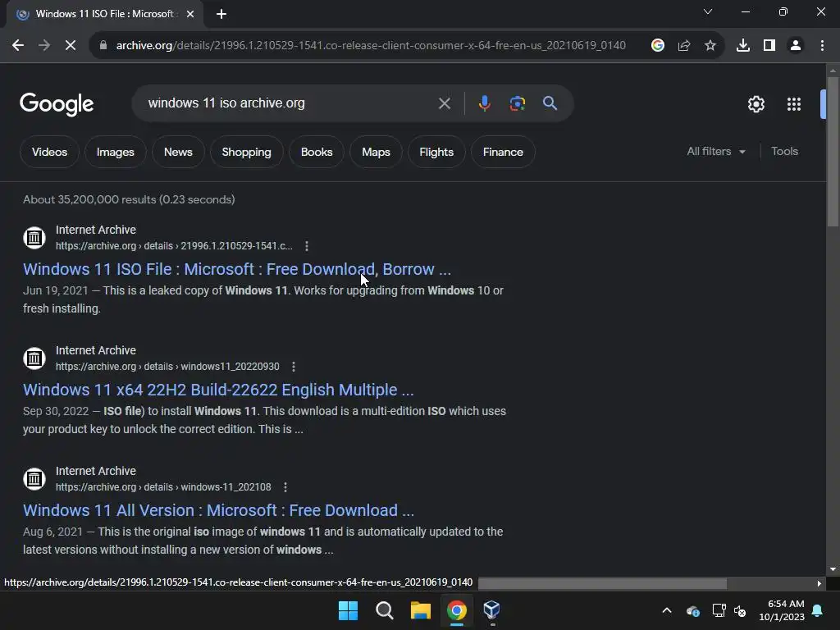Image resolution: width=840 pixels, height=630 pixels.
Task: Click the scroll right arrow
Action: point(819,583)
